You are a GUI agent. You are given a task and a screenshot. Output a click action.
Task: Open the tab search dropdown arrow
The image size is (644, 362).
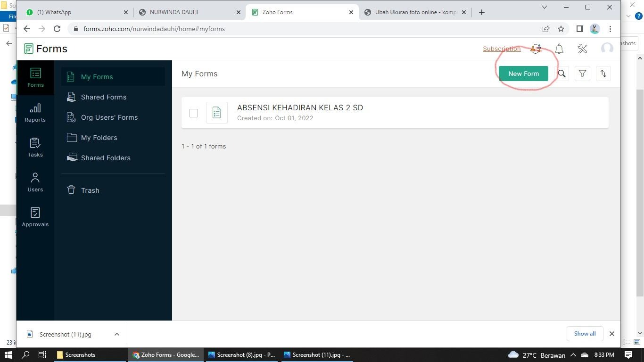pos(545,7)
